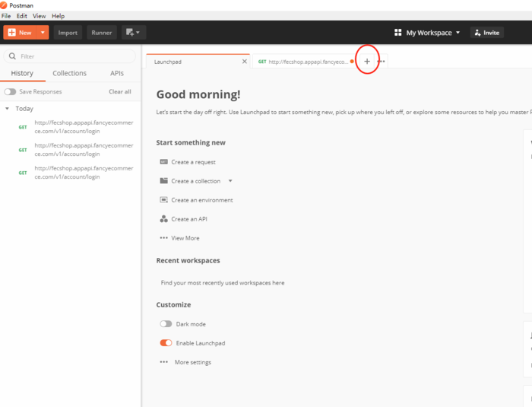Click the Create a request icon
Viewport: 532px width, 407px height.
coord(163,162)
